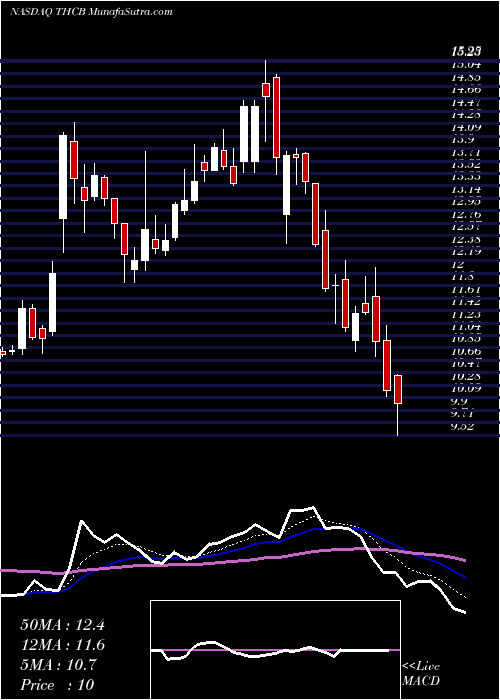
Task: Click the 11.42 price axis label
Action: pos(467,302)
